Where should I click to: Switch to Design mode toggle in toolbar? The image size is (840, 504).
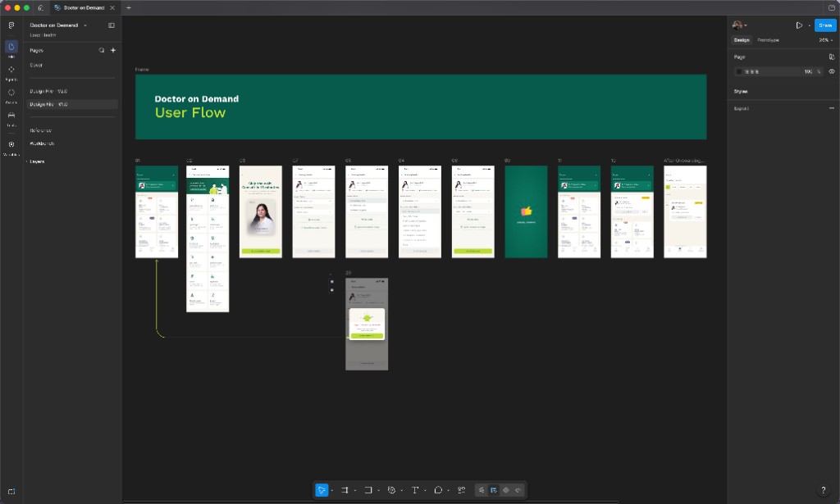[x=493, y=490]
